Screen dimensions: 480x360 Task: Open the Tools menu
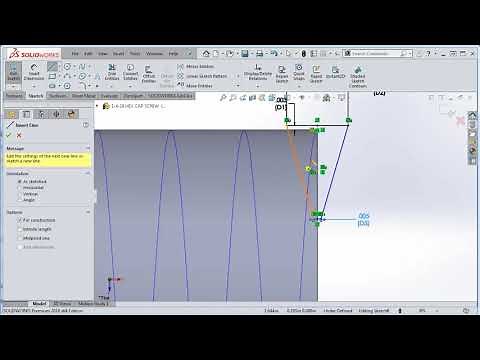[135, 54]
